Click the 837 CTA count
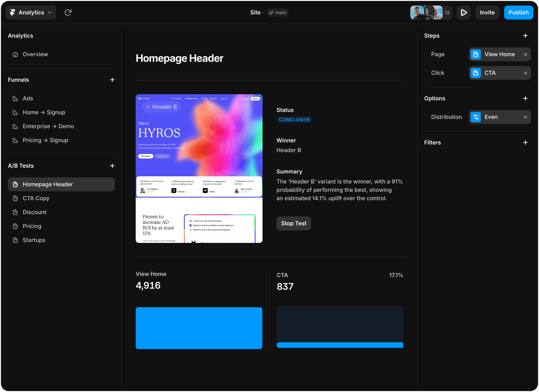The width and height of the screenshot is (539, 392). pos(285,287)
